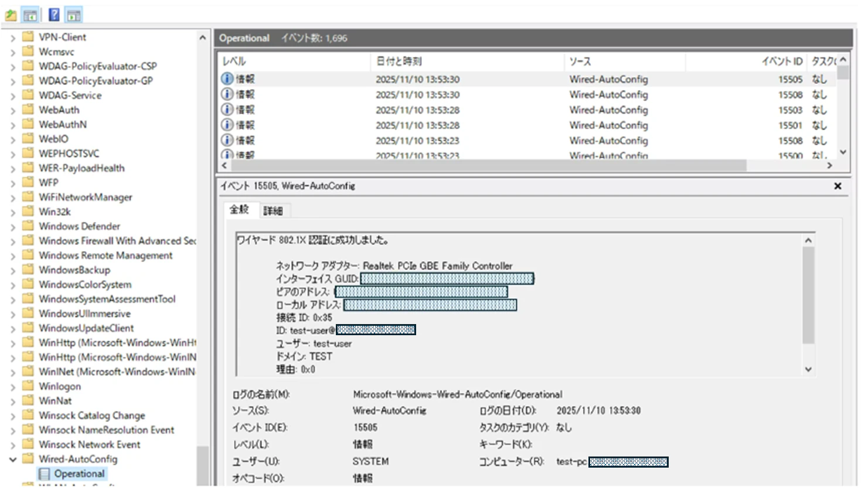
Task: Sort by the 日付と時刻 column header
Action: [468, 61]
